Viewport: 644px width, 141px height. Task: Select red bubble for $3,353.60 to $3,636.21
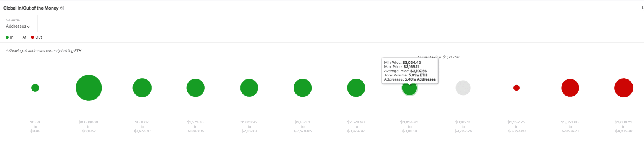click(x=570, y=88)
